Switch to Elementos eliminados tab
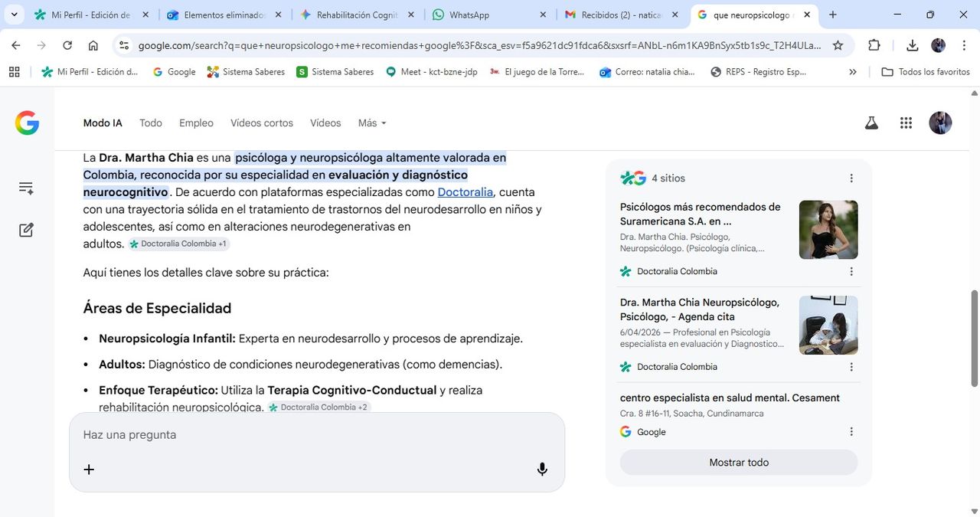980x517 pixels. (x=225, y=15)
